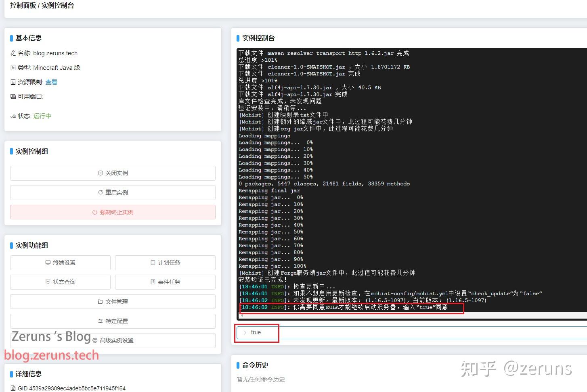The width and height of the screenshot is (587, 392).
Task: Click the restart arrow icon on 重启实例
Action: [100, 192]
